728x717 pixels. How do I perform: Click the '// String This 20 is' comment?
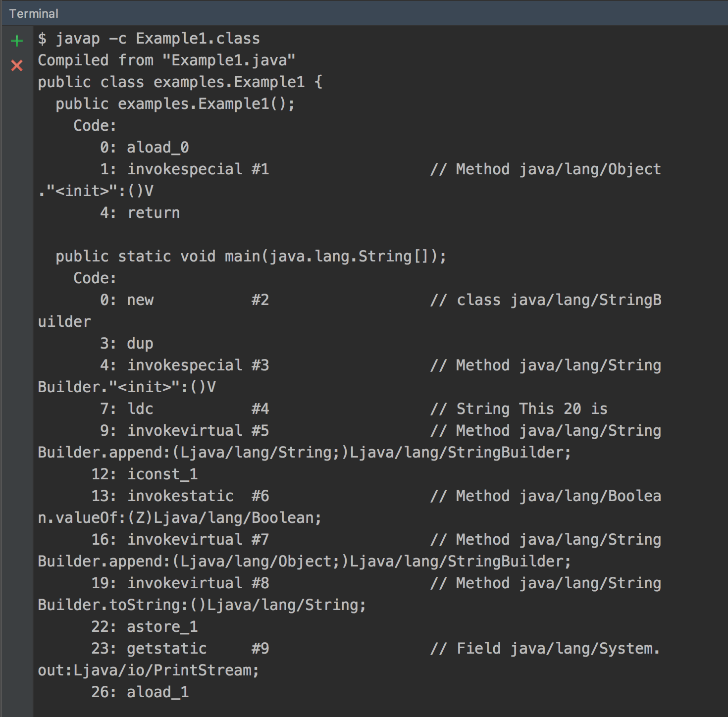click(519, 409)
